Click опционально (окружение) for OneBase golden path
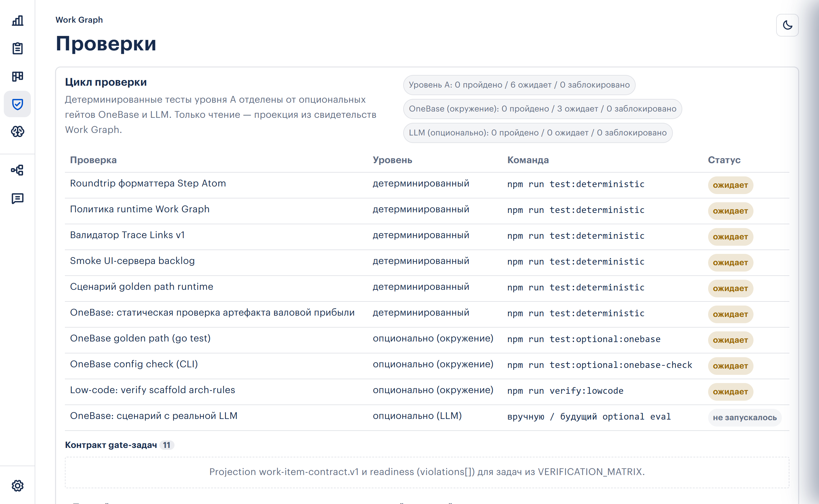Screen dimensions: 819x504 point(433,338)
